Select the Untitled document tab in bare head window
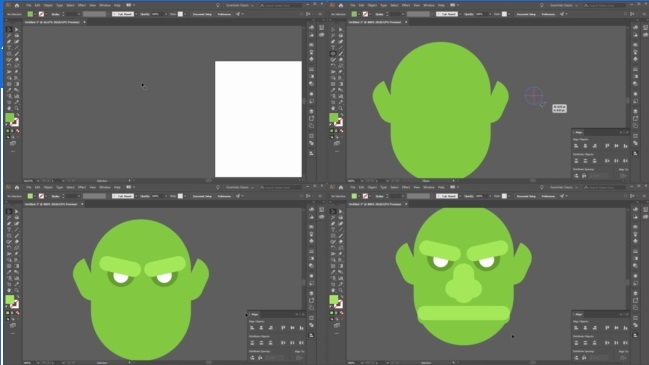Image resolution: width=649 pixels, height=365 pixels. pyautogui.click(x=375, y=22)
